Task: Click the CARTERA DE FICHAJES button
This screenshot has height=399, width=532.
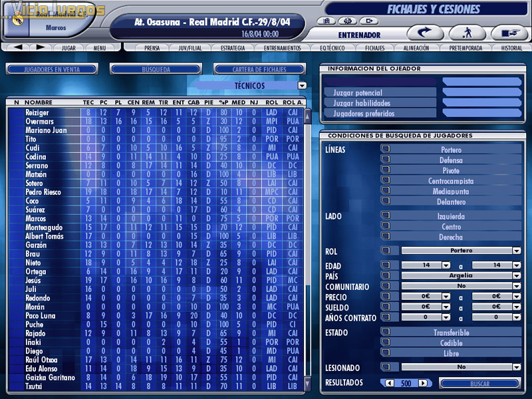Action: tap(259, 69)
